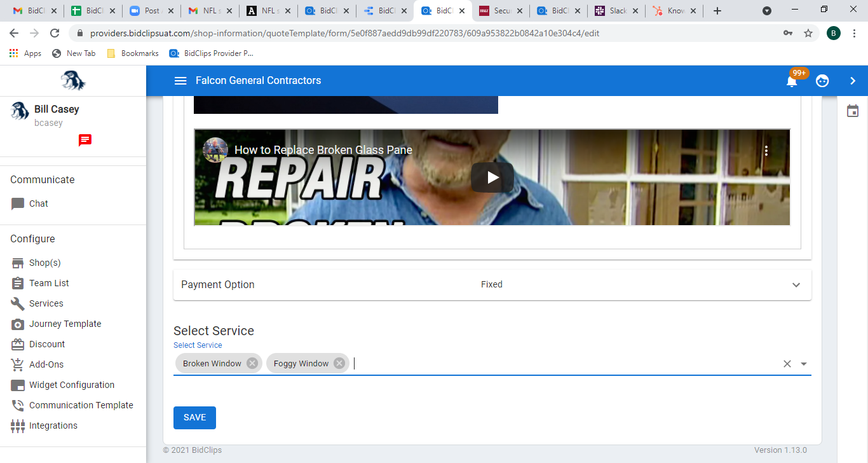Click into the Select Service input field

(x=559, y=364)
